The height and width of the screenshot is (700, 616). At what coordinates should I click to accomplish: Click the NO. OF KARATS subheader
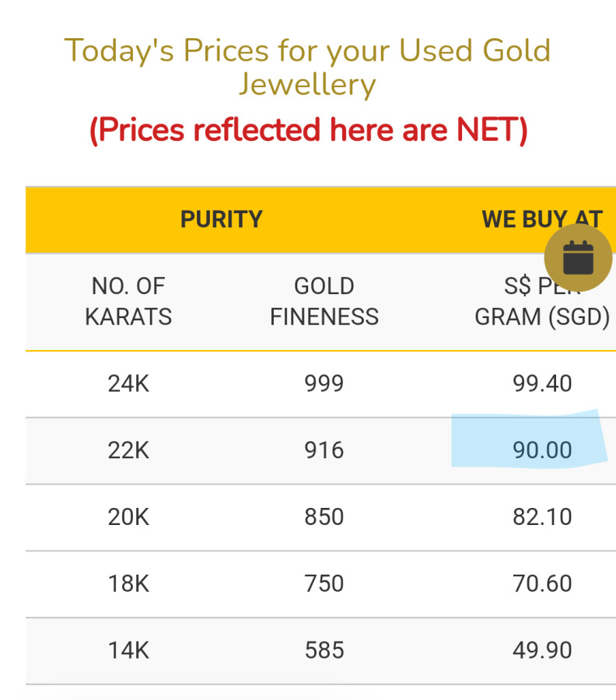tap(128, 301)
